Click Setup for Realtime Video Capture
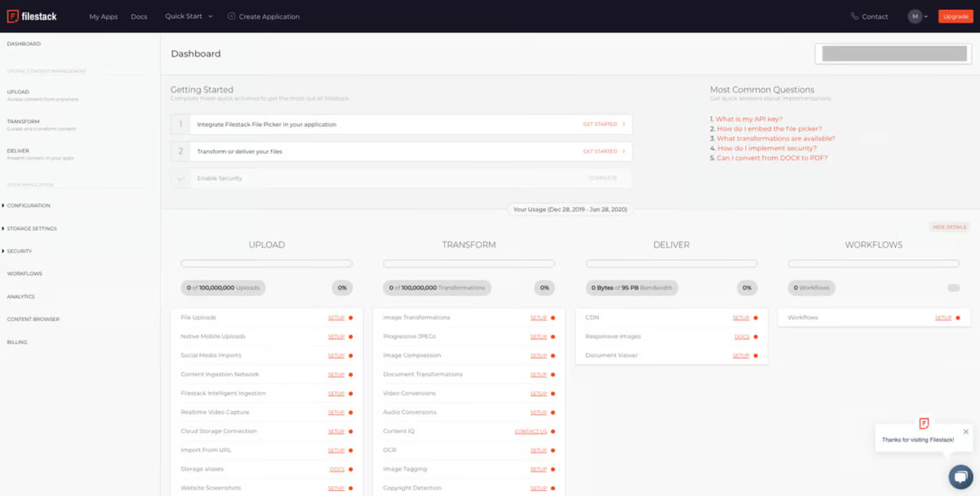Viewport: 980px width, 496px height. click(336, 413)
